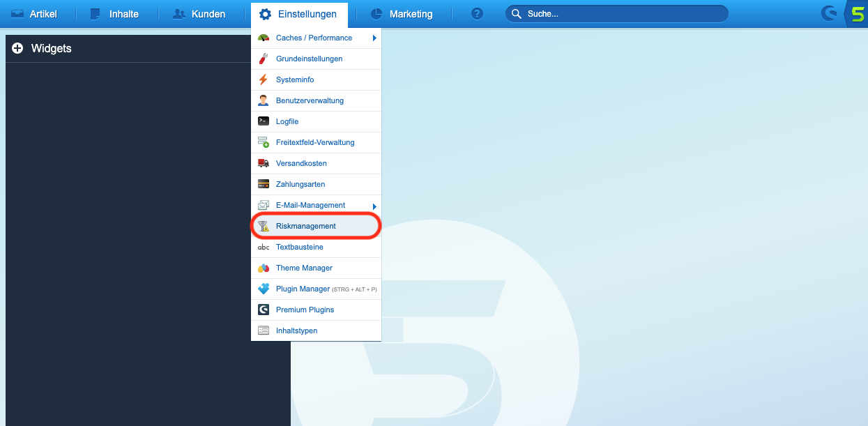Click the Widgets panel label
868x426 pixels.
coord(52,49)
